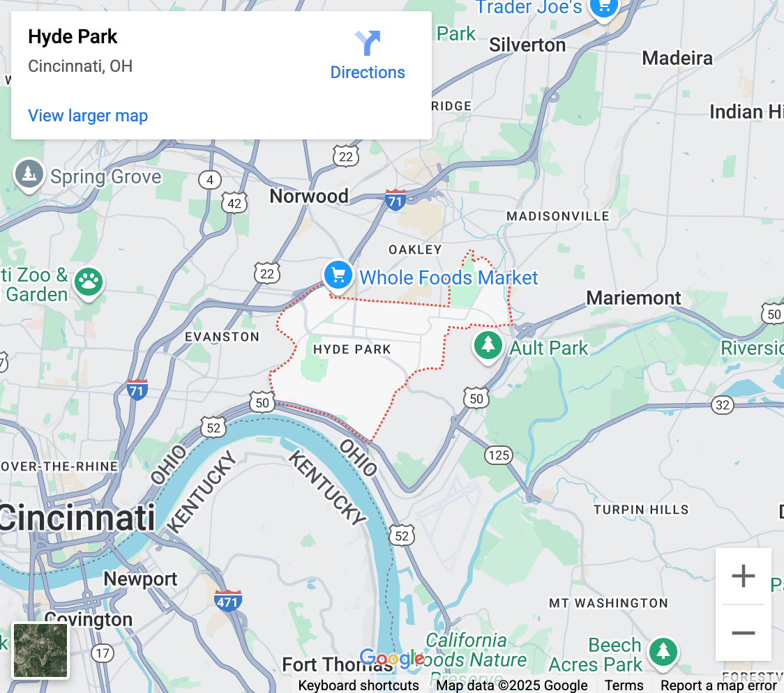Click the Mariemont place label
This screenshot has height=693, width=784.
point(633,298)
